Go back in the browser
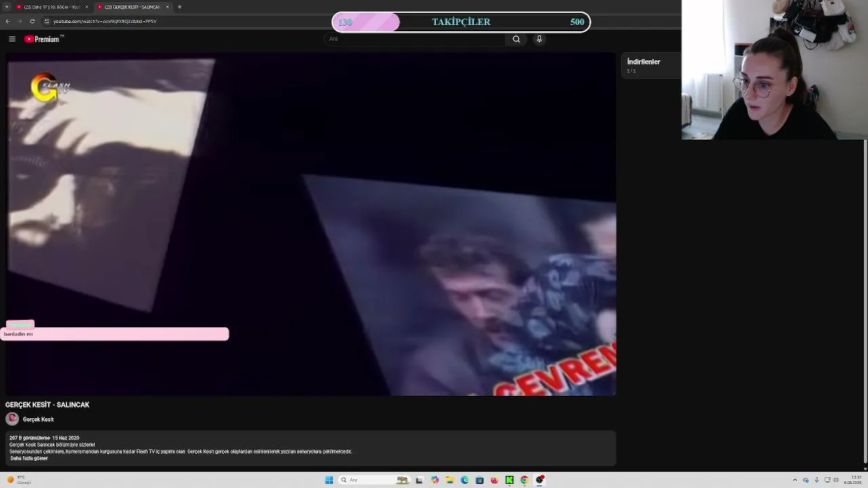The width and height of the screenshot is (868, 488). coord(7,21)
